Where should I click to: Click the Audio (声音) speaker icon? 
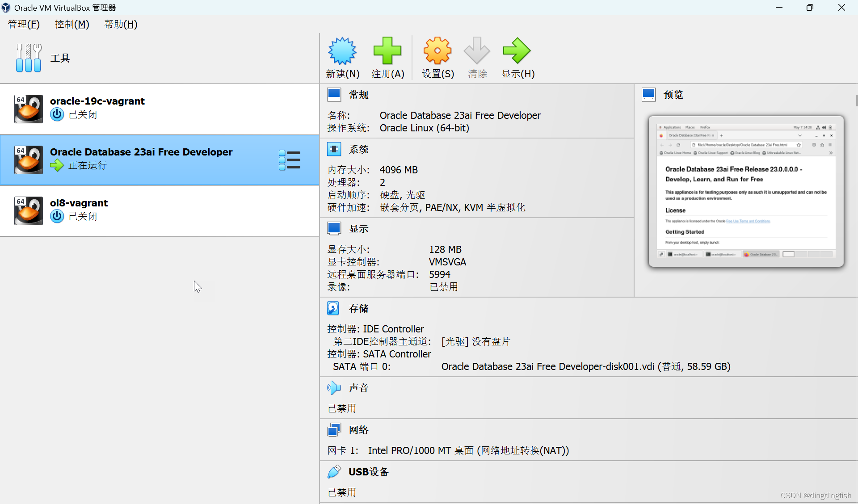coord(334,388)
